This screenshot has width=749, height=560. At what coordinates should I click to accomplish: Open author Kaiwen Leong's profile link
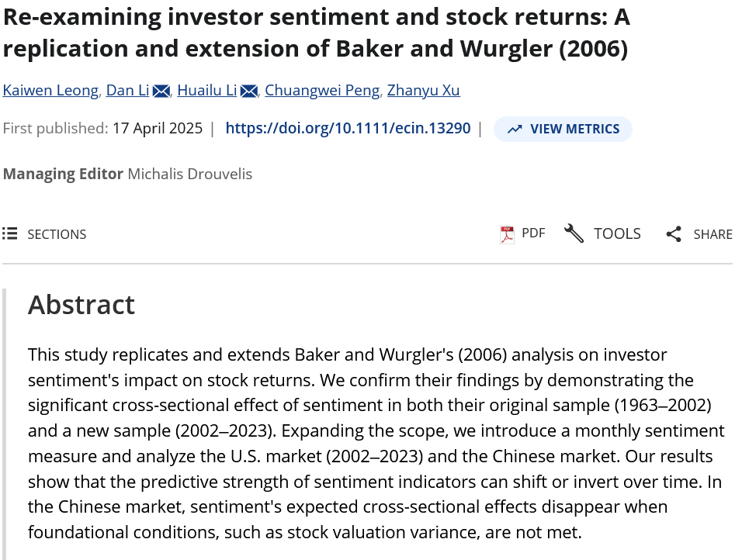(50, 90)
